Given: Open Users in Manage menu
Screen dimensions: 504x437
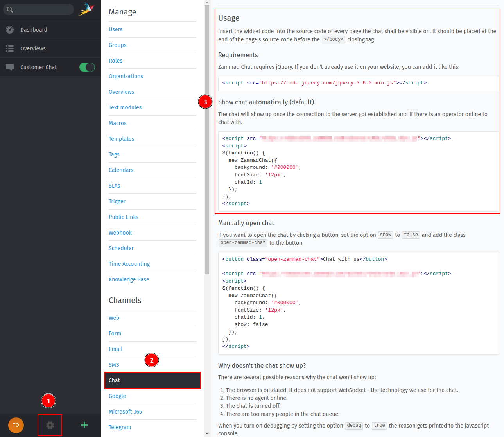Looking at the screenshot, I should (116, 29).
